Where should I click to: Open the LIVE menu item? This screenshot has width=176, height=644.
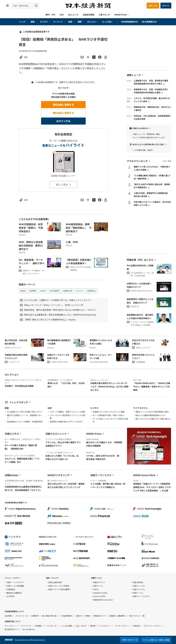pos(61,15)
